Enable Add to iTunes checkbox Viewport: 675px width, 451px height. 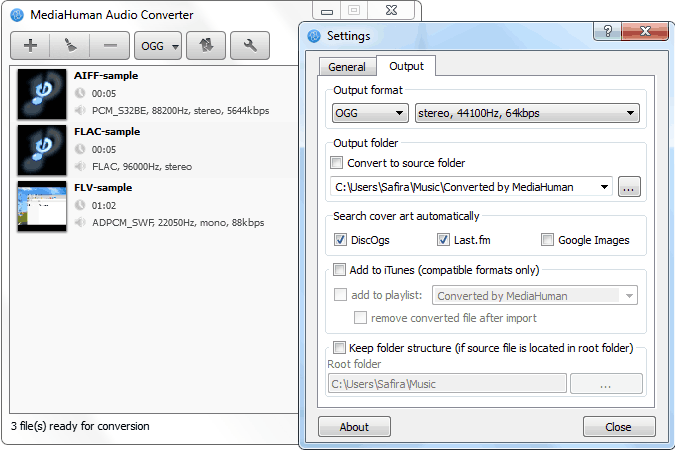[339, 270]
